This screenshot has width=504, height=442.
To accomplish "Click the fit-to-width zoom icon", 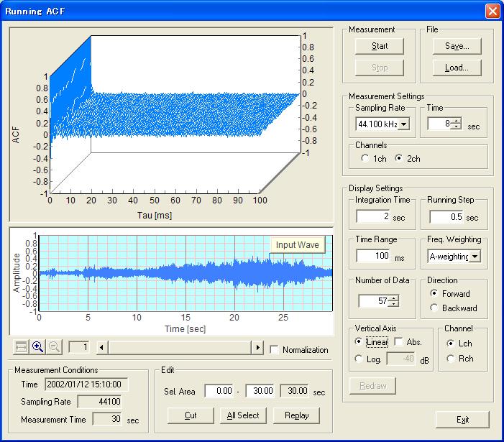I will point(22,347).
